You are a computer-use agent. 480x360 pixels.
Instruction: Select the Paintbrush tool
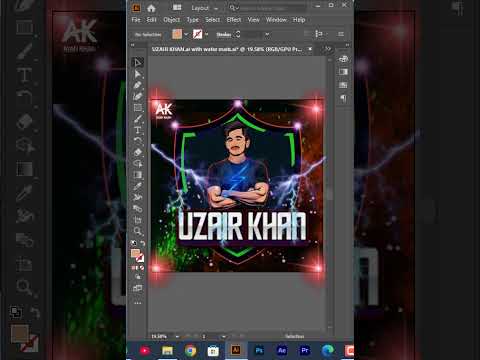(138, 119)
